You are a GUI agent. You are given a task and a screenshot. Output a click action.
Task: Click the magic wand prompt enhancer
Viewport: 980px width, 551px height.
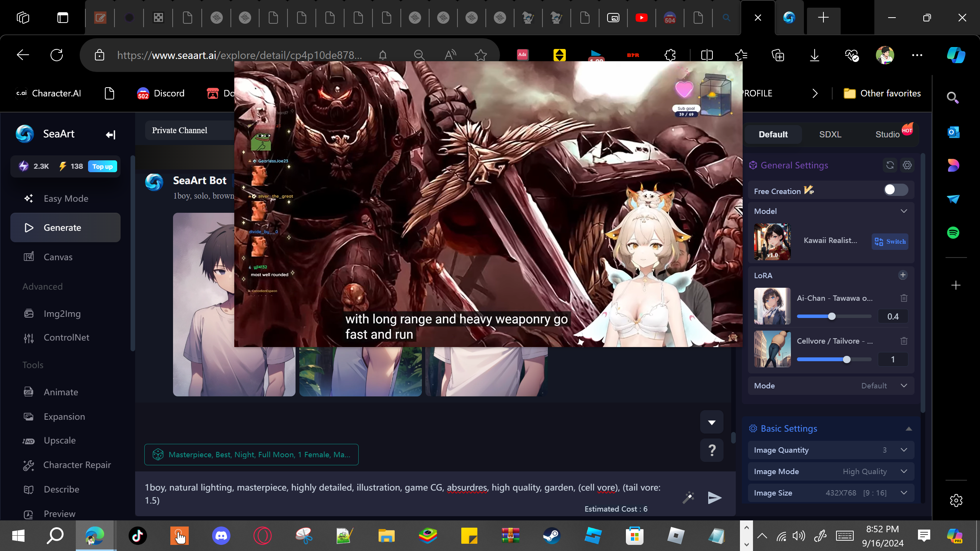click(688, 497)
